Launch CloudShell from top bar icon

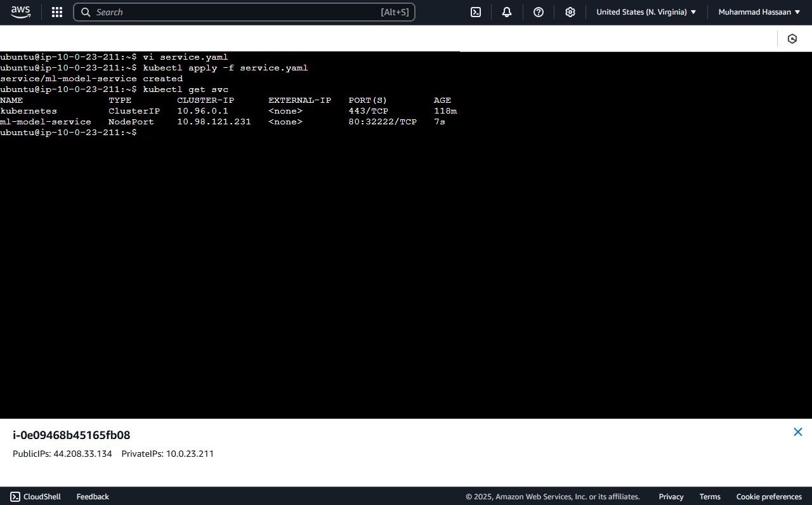point(476,12)
